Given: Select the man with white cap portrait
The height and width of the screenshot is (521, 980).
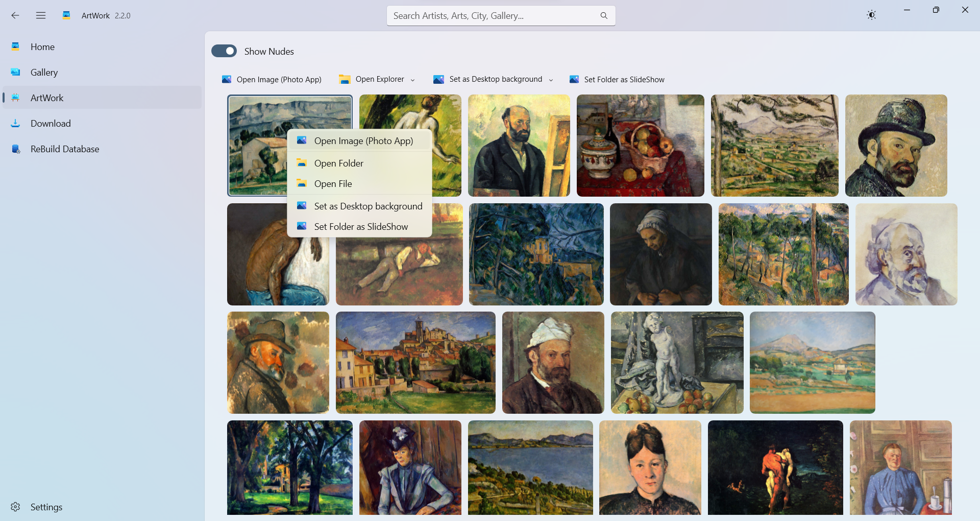Looking at the screenshot, I should pos(553,363).
